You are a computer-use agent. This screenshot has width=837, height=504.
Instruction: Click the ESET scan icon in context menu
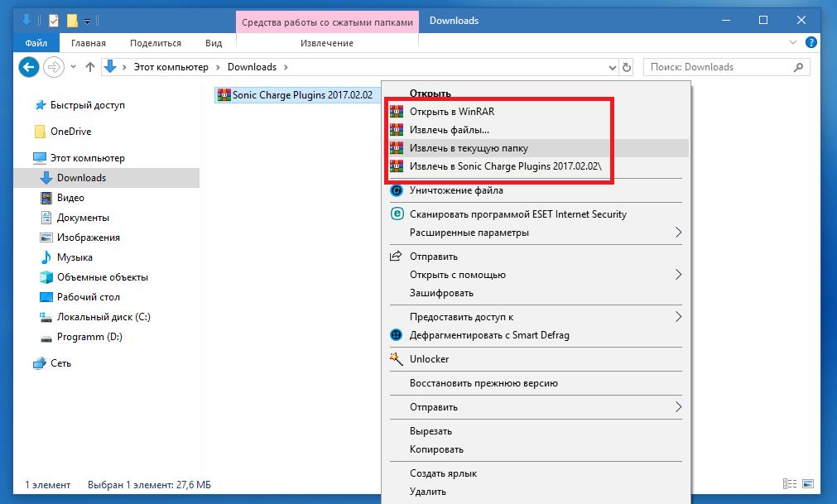pos(396,214)
